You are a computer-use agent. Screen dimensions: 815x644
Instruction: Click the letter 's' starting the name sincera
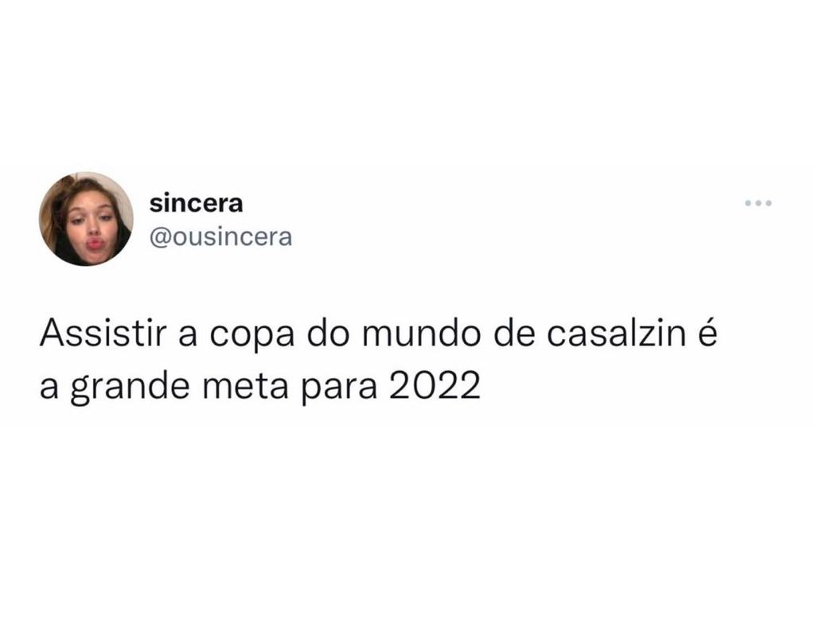click(155, 205)
